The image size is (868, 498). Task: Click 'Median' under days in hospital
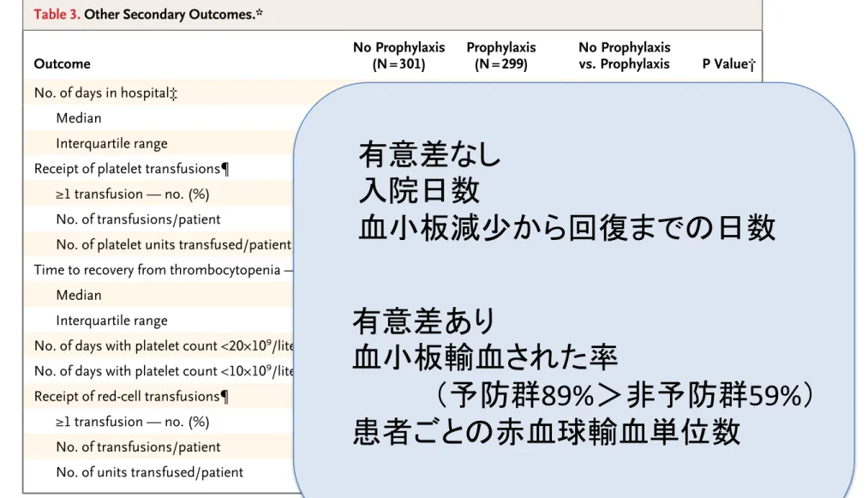(79, 118)
